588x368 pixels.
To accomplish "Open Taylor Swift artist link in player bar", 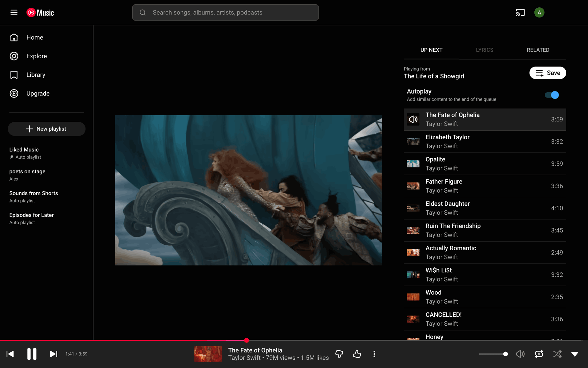I will pos(244,358).
